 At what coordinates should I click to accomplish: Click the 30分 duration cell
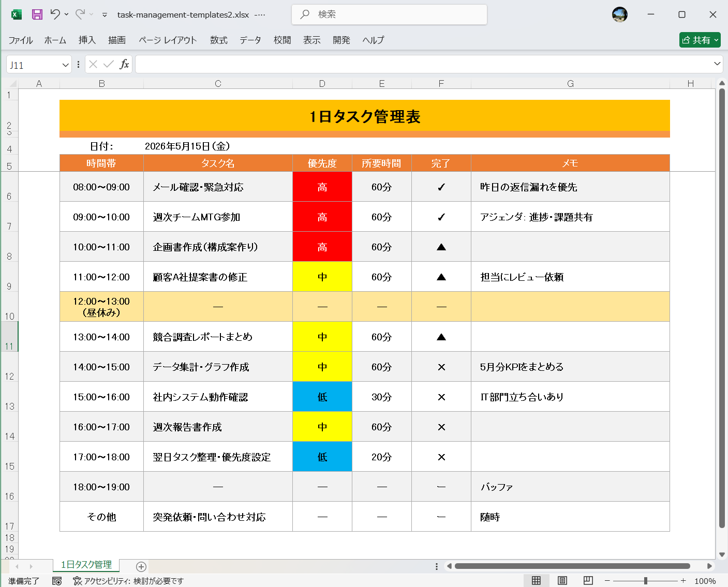coord(381,397)
